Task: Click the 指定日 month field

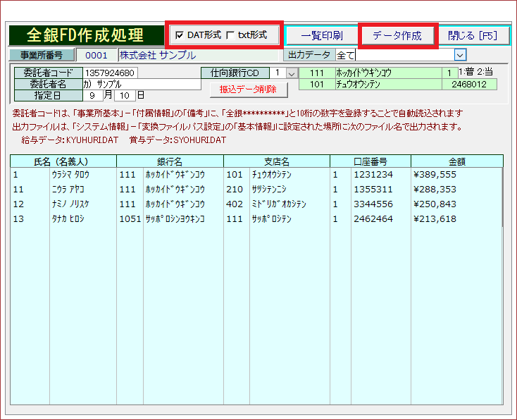Action: (x=93, y=95)
